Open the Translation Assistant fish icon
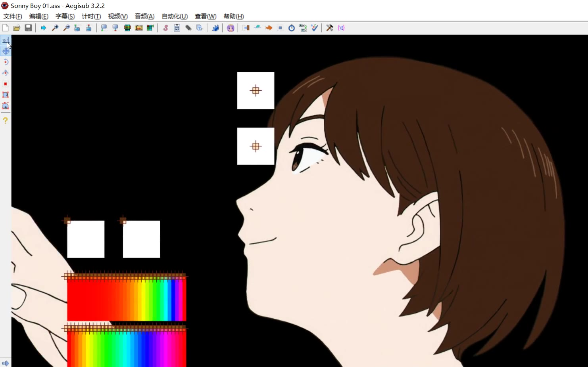Image resolution: width=588 pixels, height=367 pixels. tap(269, 28)
